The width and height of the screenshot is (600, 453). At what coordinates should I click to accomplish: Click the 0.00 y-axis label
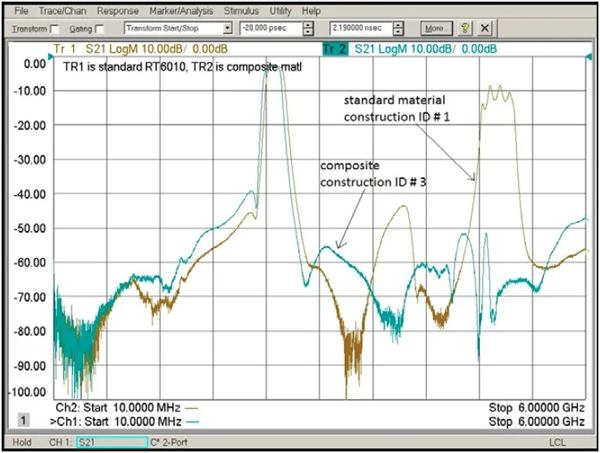[35, 64]
